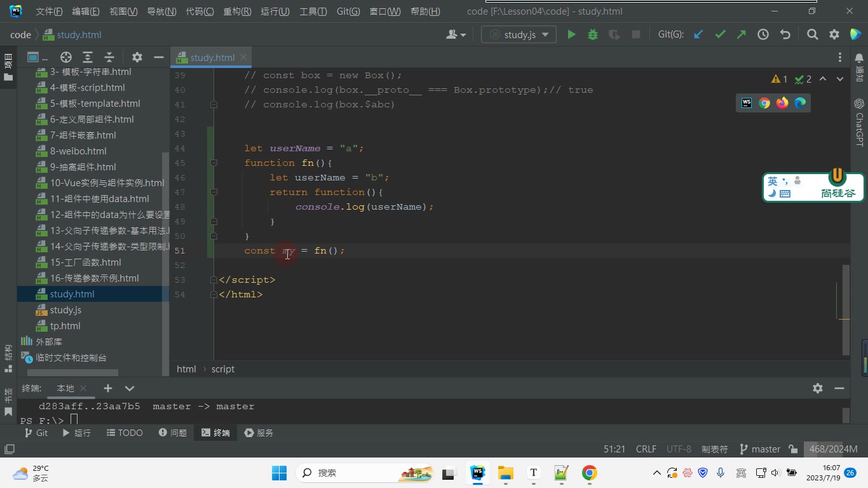Open the 重构(R) menu

(x=237, y=11)
